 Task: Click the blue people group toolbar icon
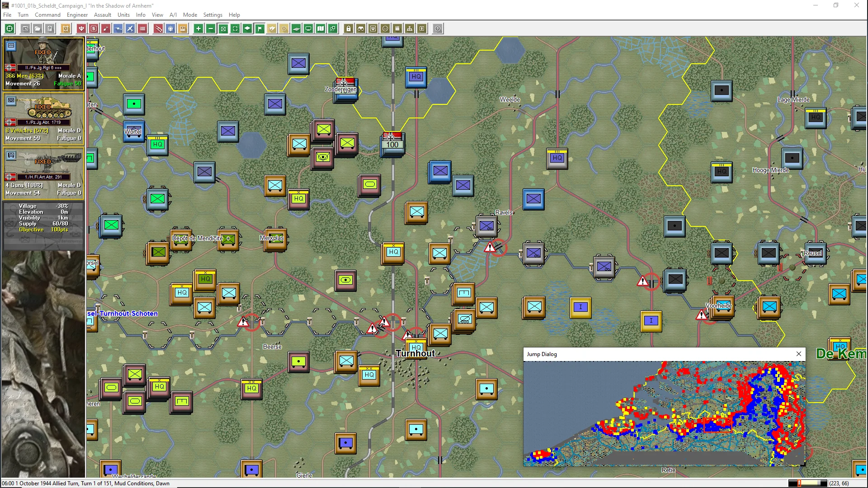click(170, 28)
